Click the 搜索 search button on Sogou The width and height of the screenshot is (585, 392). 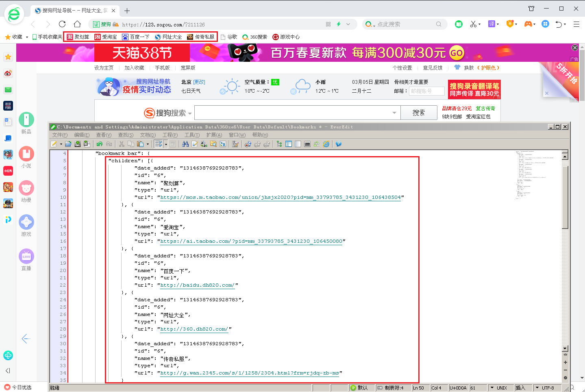coord(419,113)
